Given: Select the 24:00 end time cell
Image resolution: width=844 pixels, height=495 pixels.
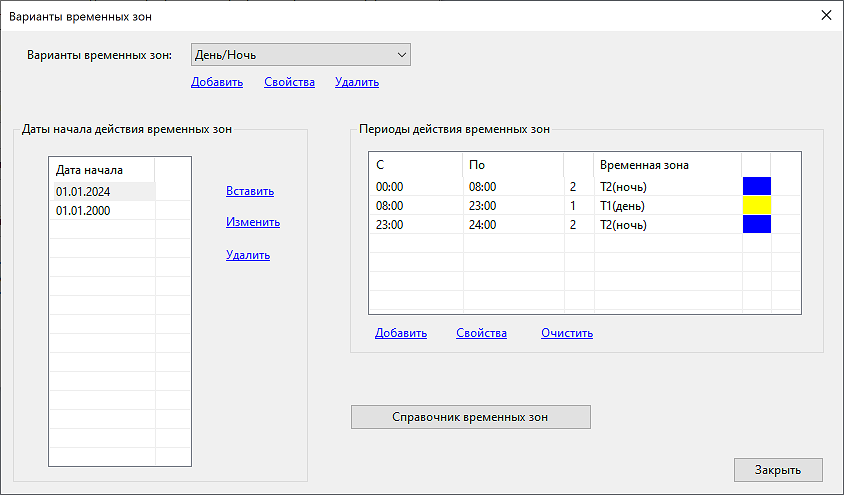Looking at the screenshot, I should 513,225.
